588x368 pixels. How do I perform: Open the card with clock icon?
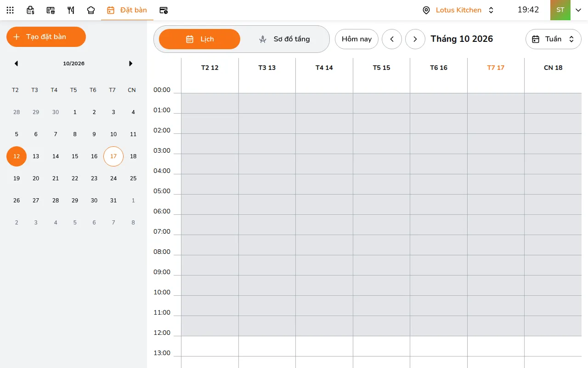pyautogui.click(x=164, y=10)
